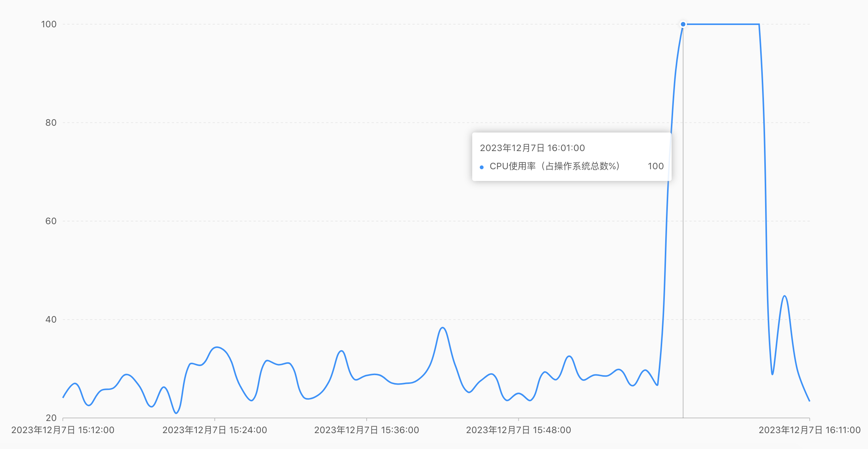Click the CPU使用率 series label in tooltip
Screen dimensions: 868x449
pos(555,166)
